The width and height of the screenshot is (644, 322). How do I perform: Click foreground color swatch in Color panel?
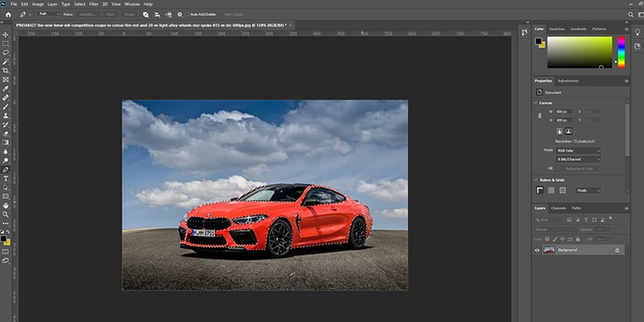pyautogui.click(x=538, y=41)
